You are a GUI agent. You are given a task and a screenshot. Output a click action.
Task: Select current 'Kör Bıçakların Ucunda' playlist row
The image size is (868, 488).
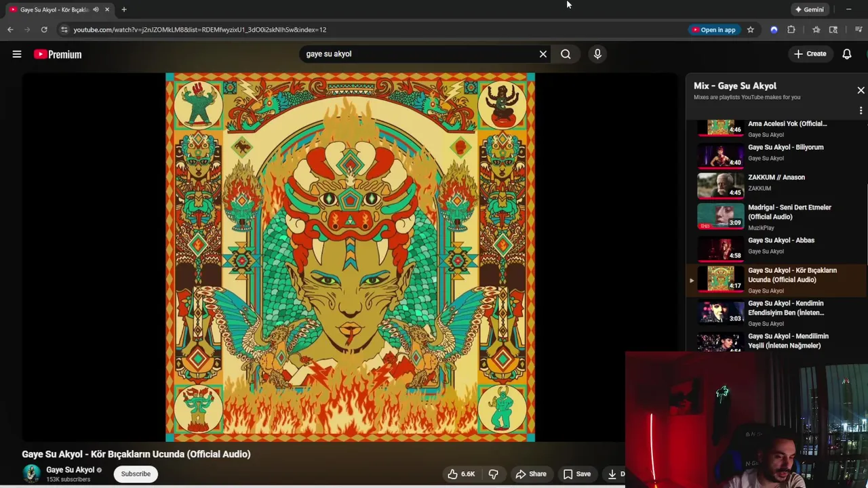[x=776, y=280]
